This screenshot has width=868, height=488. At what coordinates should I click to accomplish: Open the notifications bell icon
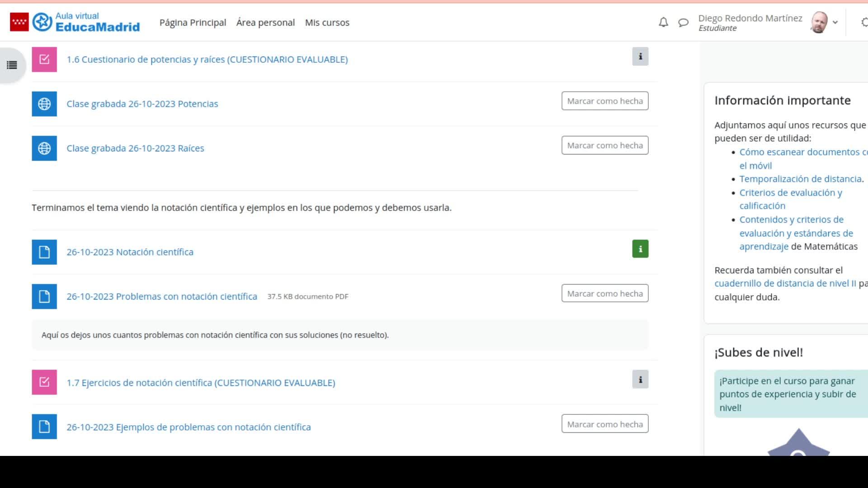point(663,22)
